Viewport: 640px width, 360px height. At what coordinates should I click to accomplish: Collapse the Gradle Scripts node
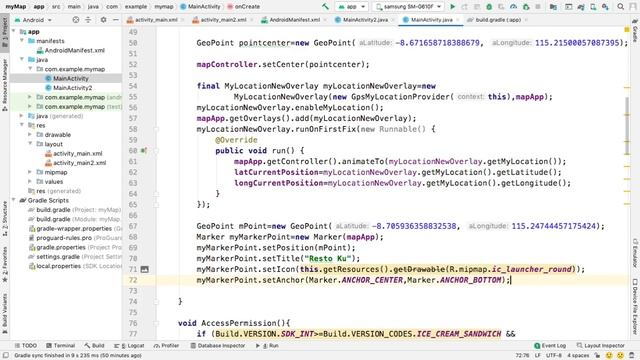tap(14, 200)
